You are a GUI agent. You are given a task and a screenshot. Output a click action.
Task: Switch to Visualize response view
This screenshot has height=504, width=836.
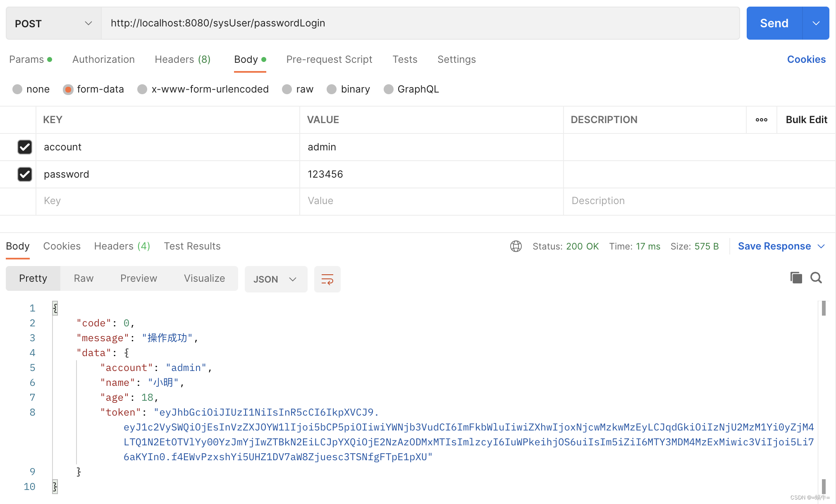[x=204, y=278]
